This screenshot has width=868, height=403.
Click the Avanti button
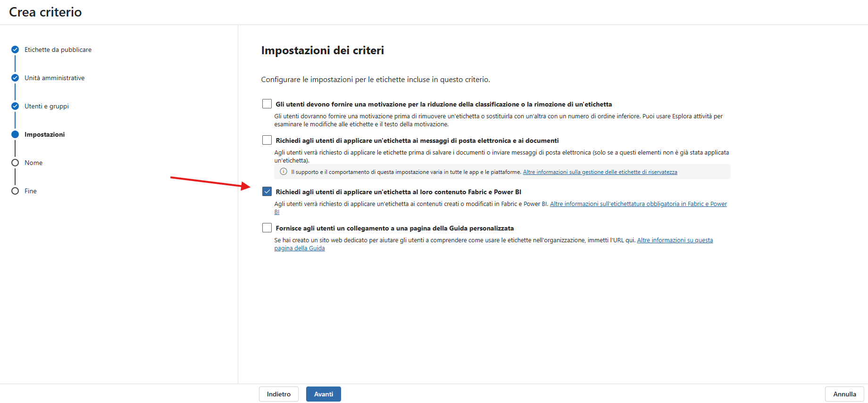tap(324, 394)
